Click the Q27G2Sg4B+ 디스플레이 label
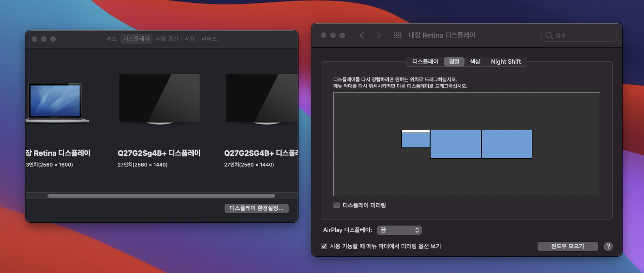 coord(159,153)
